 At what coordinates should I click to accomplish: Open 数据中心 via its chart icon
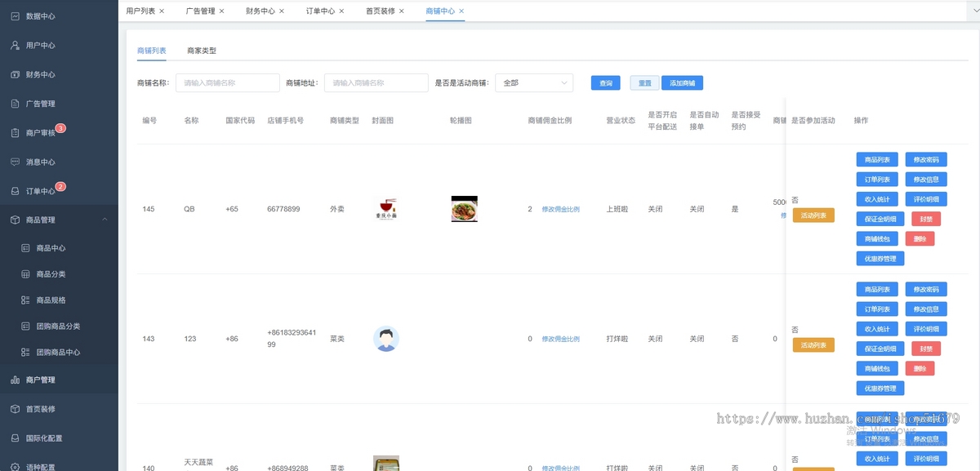coord(15,16)
